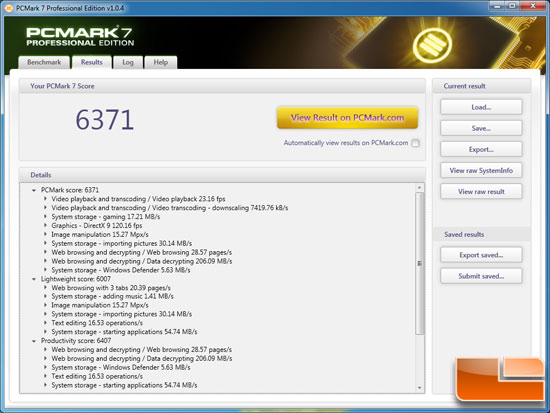The width and height of the screenshot is (550, 413).
Task: Expand Graphics - DirectX 9 row arrow
Action: 45,225
